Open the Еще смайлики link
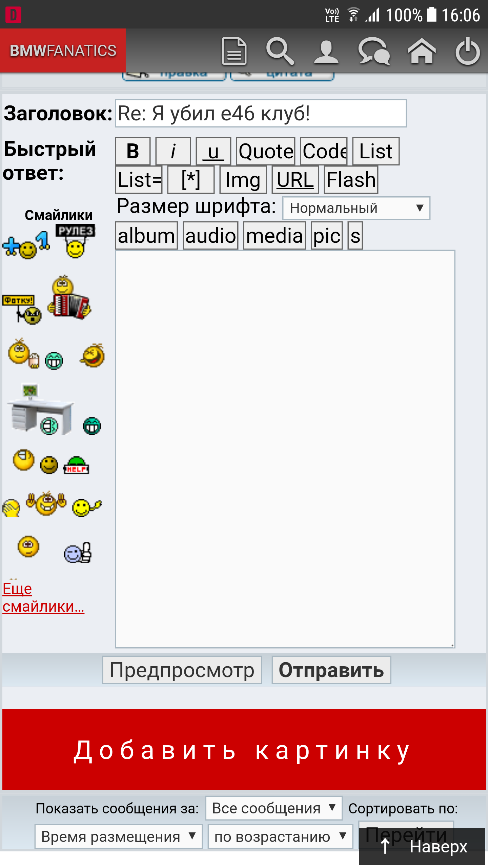This screenshot has width=488, height=868. click(x=43, y=597)
